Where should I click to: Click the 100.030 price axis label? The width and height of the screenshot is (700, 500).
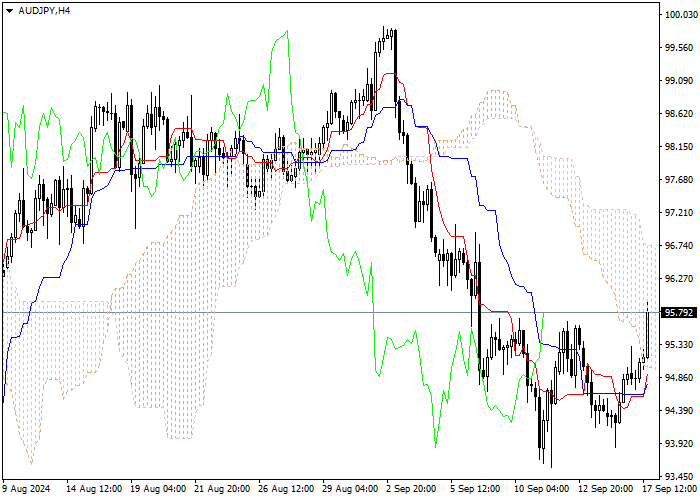pos(681,15)
